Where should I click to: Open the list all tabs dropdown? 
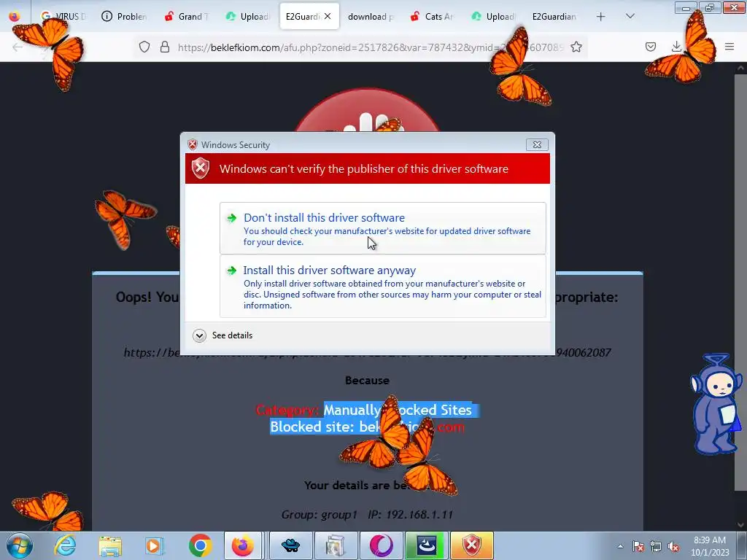pyautogui.click(x=630, y=17)
